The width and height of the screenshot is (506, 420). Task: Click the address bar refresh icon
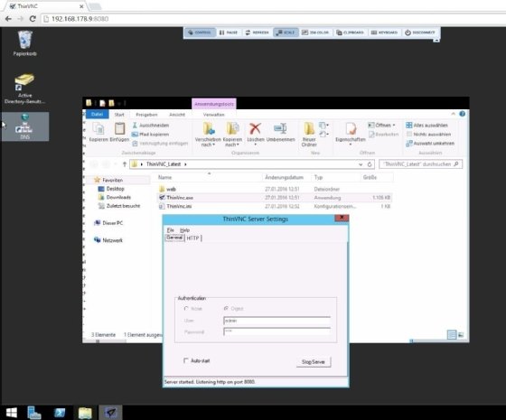pos(370,164)
